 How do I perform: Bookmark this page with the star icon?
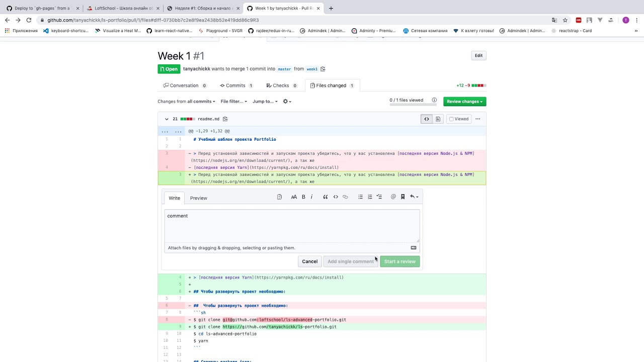tap(565, 20)
